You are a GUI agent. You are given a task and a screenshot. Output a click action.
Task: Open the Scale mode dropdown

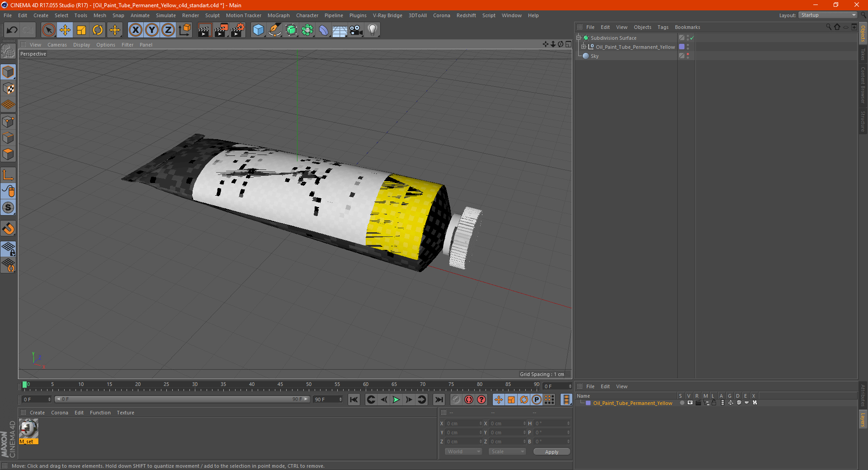[507, 451]
